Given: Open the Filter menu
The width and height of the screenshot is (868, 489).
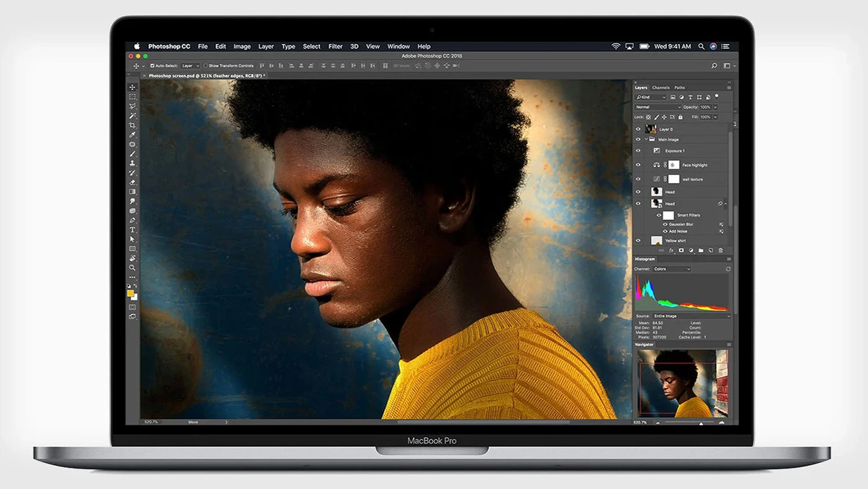Looking at the screenshot, I should (335, 47).
